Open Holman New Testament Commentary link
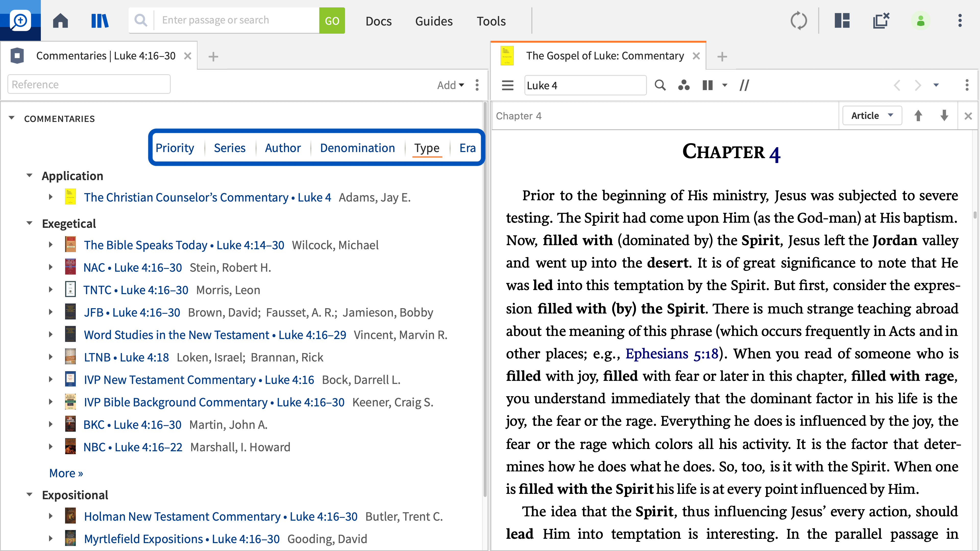This screenshot has height=551, width=980. 221,516
